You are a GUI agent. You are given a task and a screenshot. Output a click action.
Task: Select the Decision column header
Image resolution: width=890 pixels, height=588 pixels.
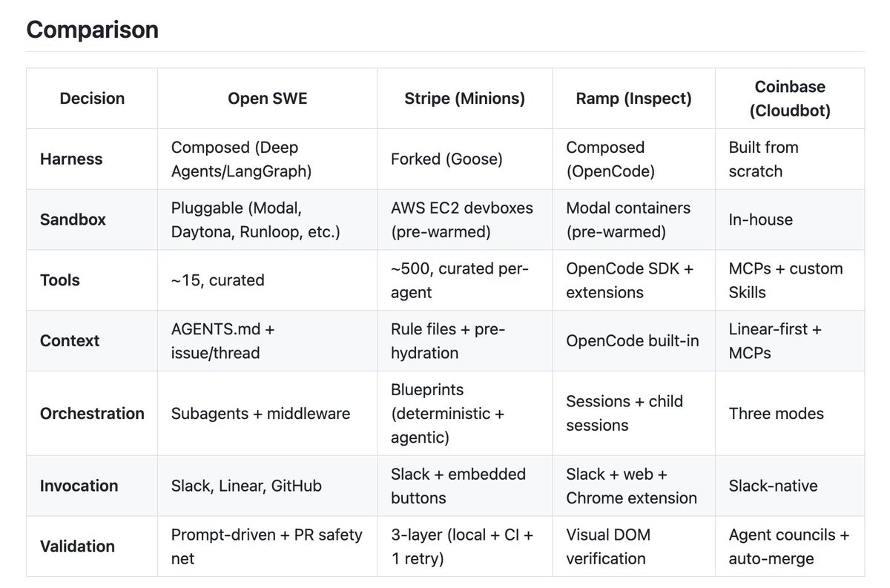tap(92, 99)
